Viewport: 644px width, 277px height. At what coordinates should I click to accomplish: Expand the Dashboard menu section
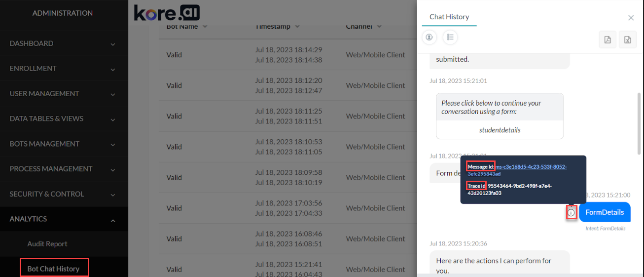coord(113,44)
